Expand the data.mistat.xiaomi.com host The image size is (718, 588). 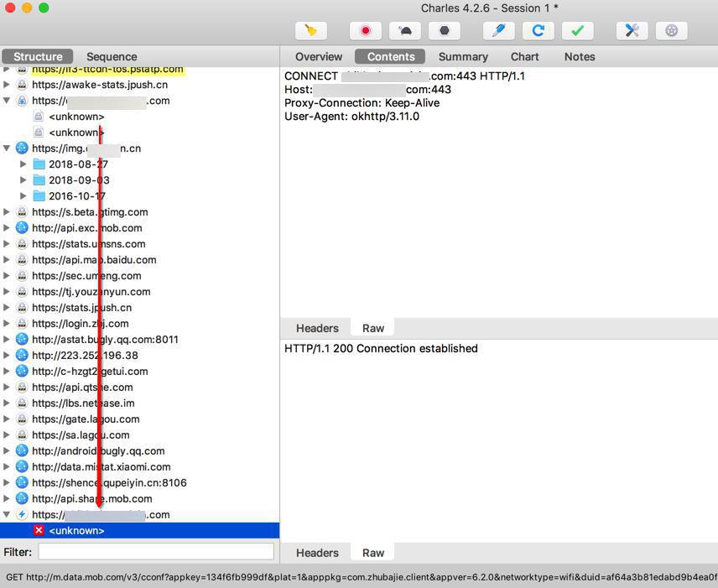tap(7, 466)
